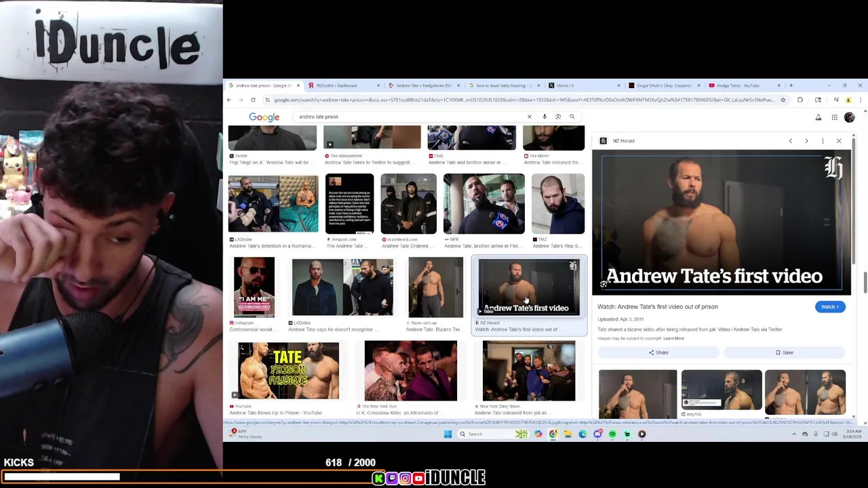
Task: Open Spotify from the taskbar
Action: pyautogui.click(x=612, y=434)
